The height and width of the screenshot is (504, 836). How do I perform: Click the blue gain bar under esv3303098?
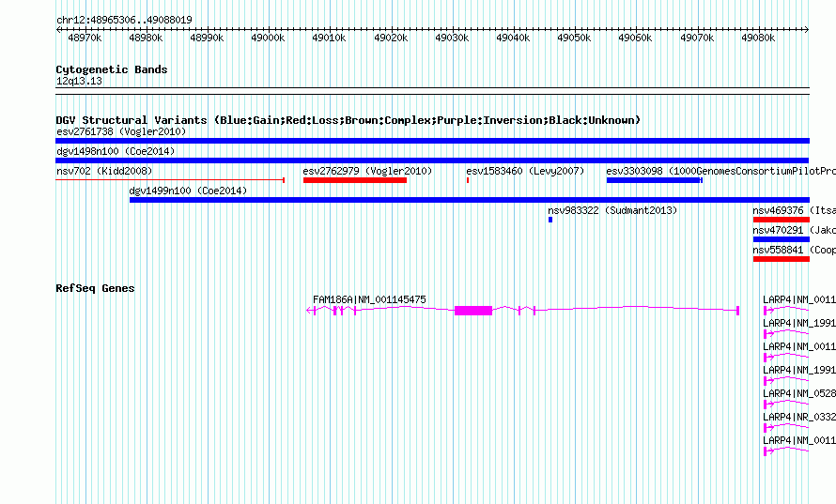coord(654,180)
